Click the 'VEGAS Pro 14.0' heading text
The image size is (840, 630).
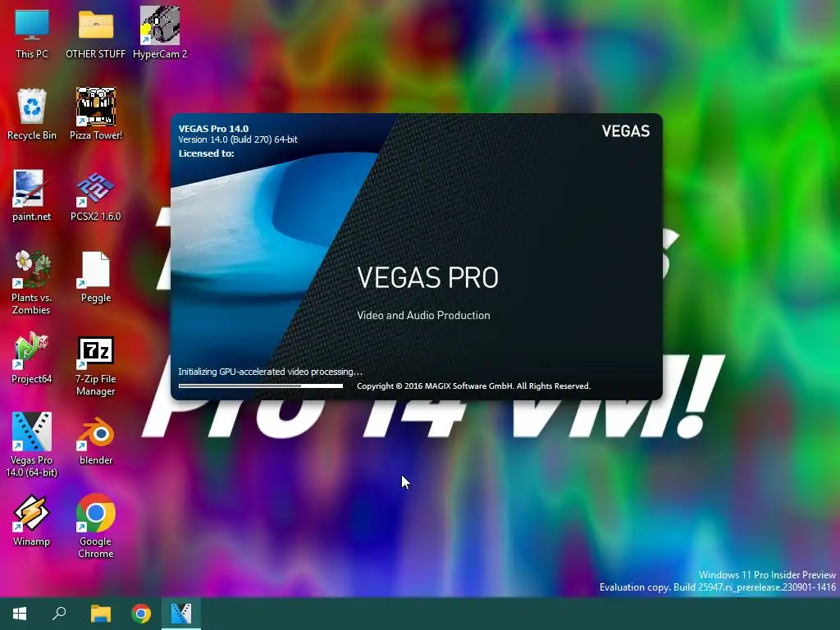(213, 129)
